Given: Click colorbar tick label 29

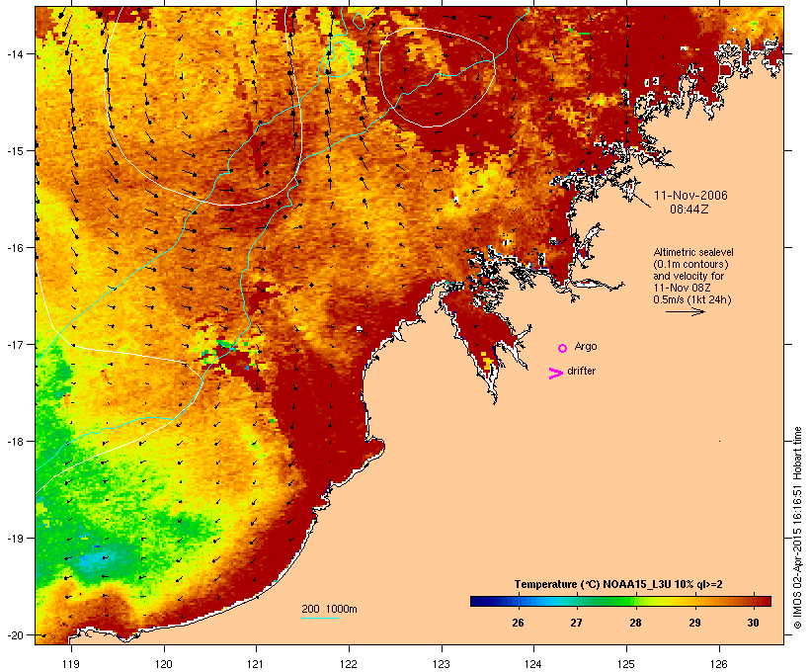Looking at the screenshot, I should pyautogui.click(x=694, y=623).
